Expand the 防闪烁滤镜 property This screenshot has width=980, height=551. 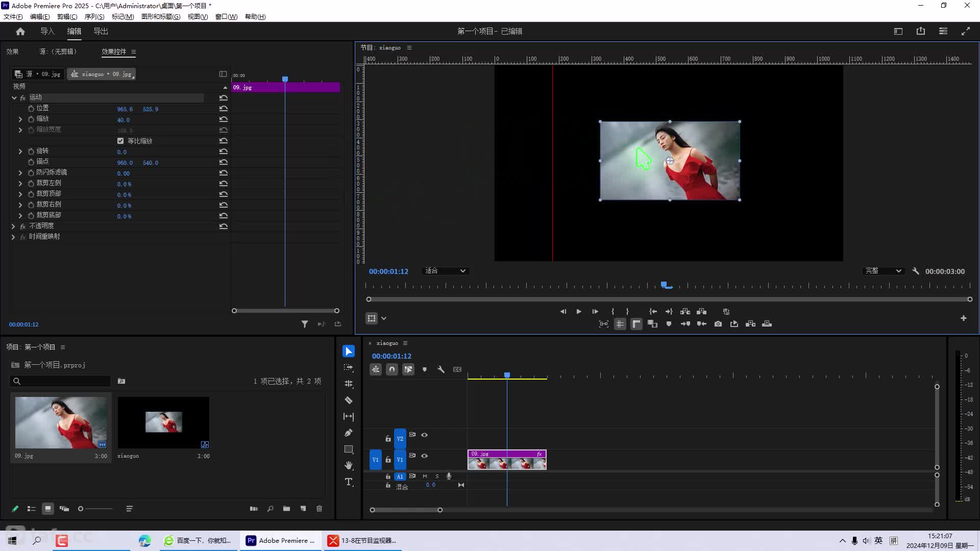pyautogui.click(x=20, y=173)
